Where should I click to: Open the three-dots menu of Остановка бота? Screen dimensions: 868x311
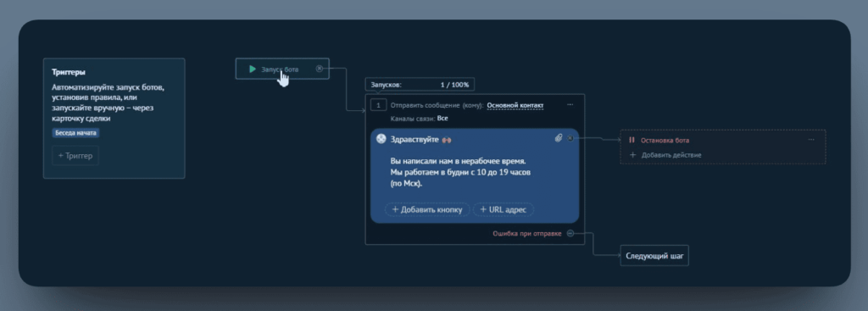(x=811, y=140)
